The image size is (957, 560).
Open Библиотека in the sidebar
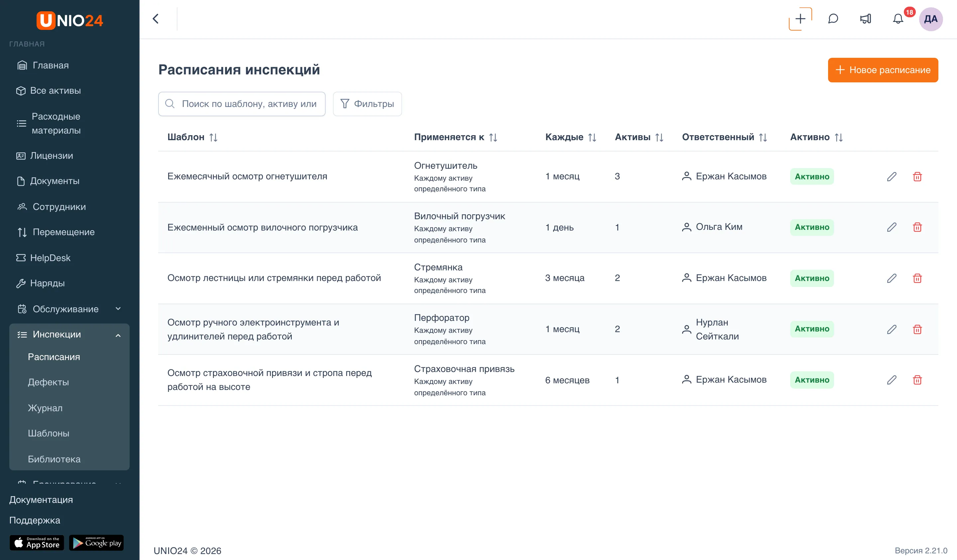(54, 459)
